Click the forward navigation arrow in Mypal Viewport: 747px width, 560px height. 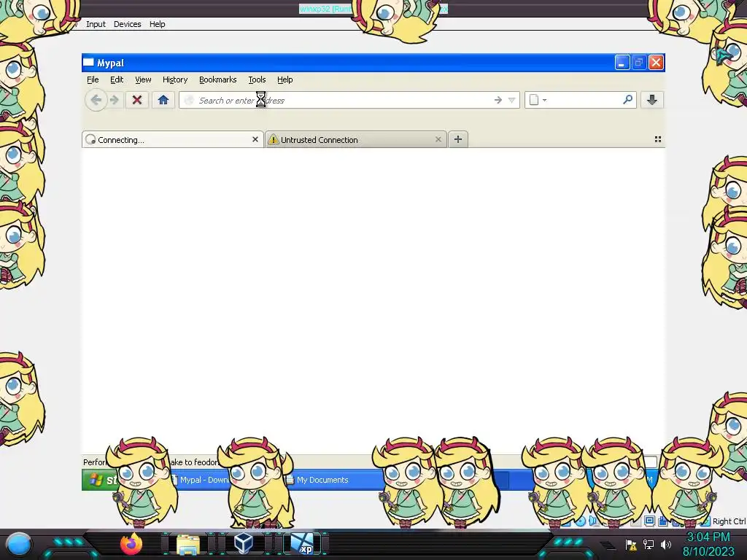pyautogui.click(x=115, y=100)
